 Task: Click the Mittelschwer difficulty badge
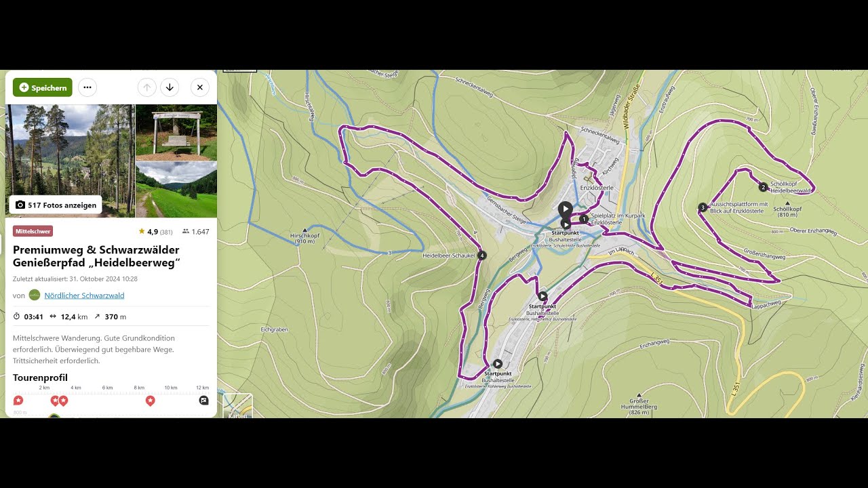click(x=33, y=231)
